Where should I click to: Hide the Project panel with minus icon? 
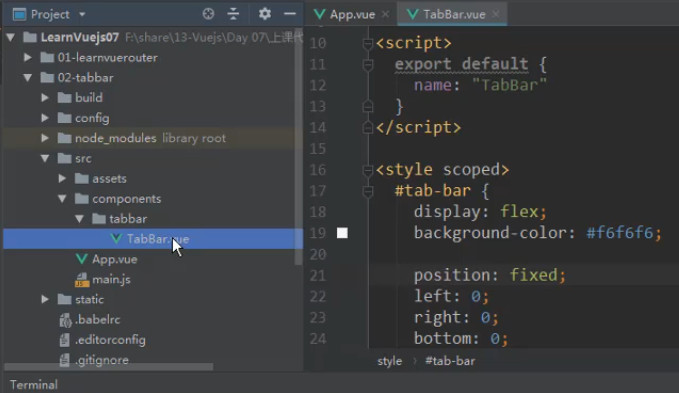click(x=290, y=14)
